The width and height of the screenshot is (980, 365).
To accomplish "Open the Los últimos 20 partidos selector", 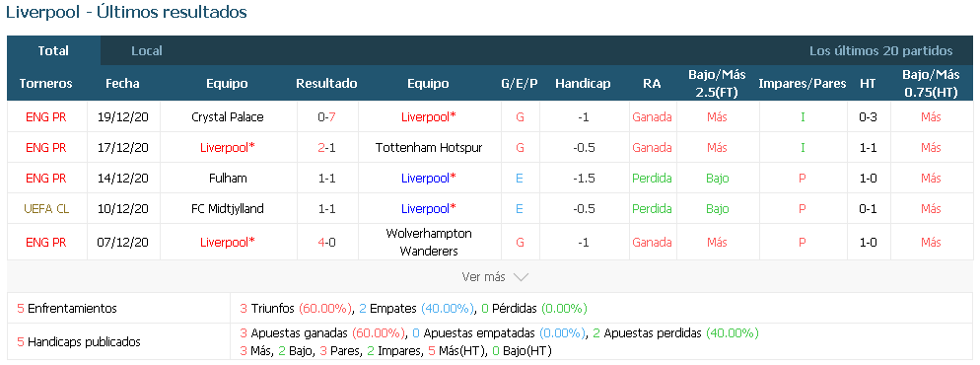I will point(880,50).
